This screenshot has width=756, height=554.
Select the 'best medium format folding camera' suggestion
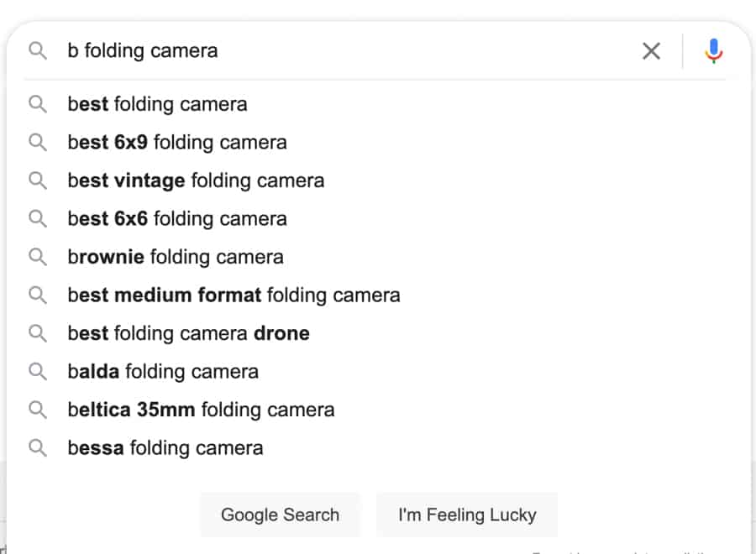pyautogui.click(x=234, y=295)
